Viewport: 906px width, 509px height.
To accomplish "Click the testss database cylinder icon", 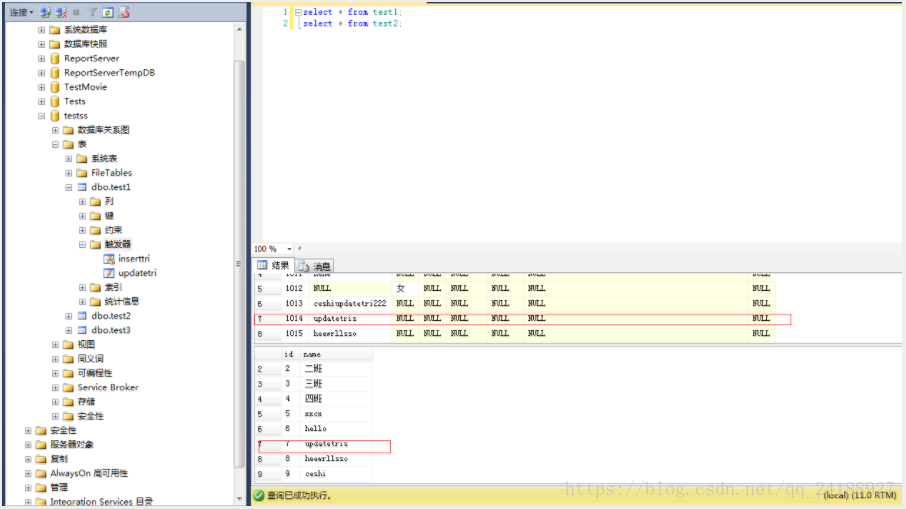I will click(x=55, y=116).
